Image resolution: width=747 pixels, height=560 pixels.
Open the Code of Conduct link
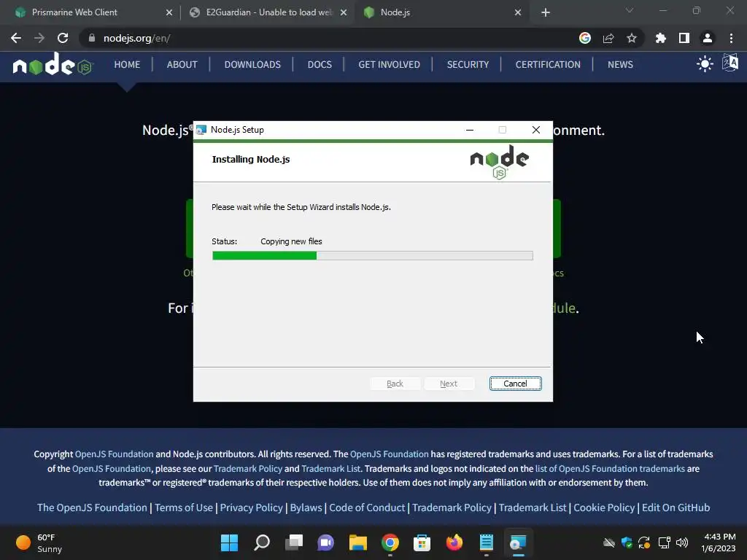367,507
